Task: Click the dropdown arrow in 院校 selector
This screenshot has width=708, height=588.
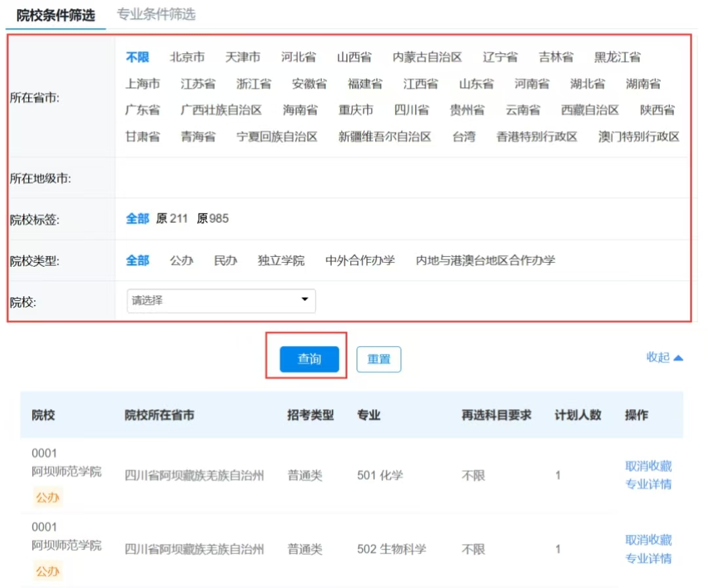Action: pyautogui.click(x=304, y=300)
